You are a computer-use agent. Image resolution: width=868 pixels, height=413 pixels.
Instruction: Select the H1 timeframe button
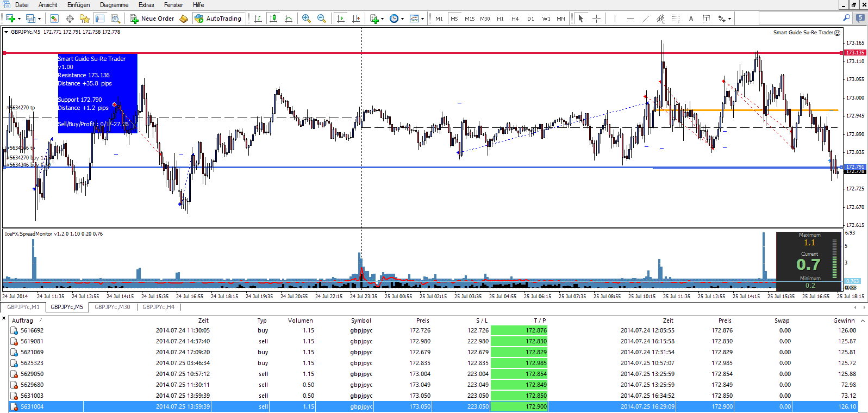click(500, 19)
